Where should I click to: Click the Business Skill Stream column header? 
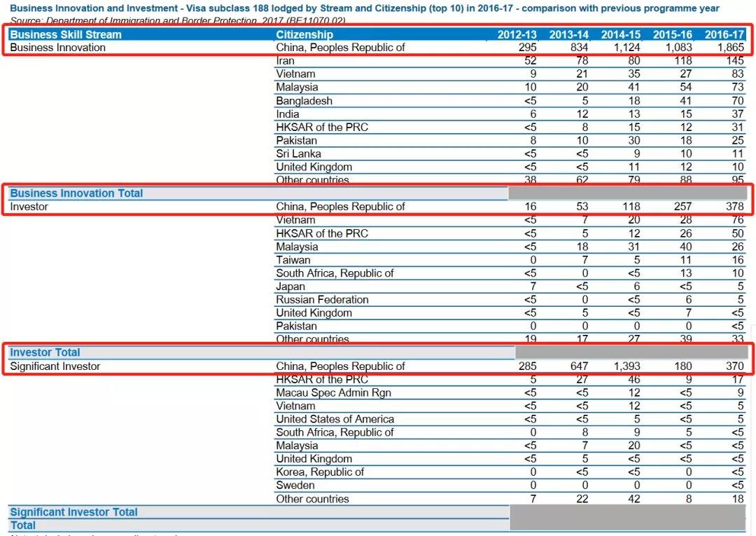(x=66, y=34)
